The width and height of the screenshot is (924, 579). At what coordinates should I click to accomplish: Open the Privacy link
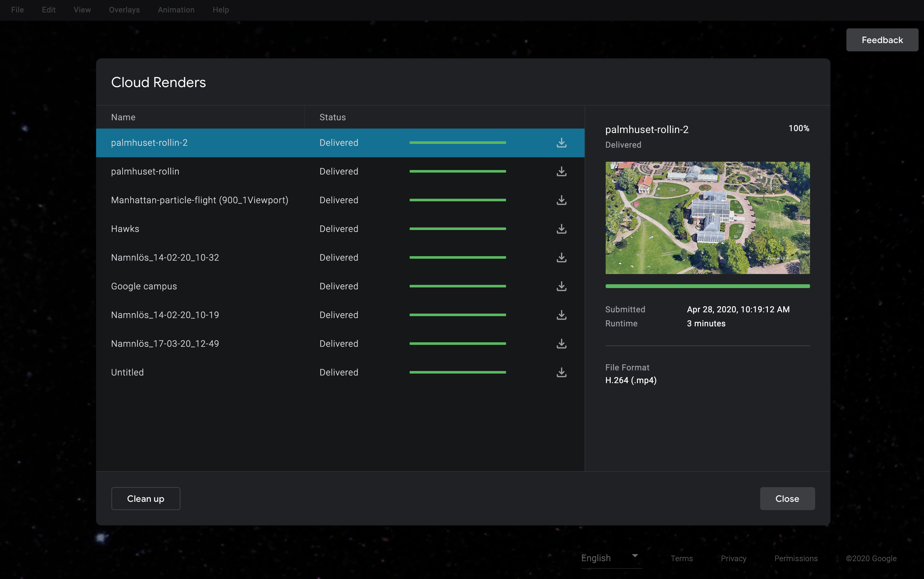click(x=733, y=558)
